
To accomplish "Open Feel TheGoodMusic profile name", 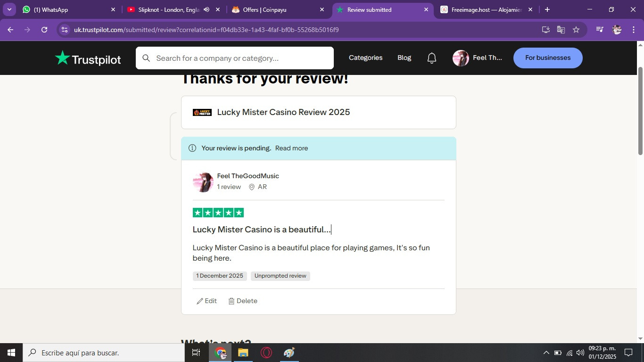I will tap(248, 176).
